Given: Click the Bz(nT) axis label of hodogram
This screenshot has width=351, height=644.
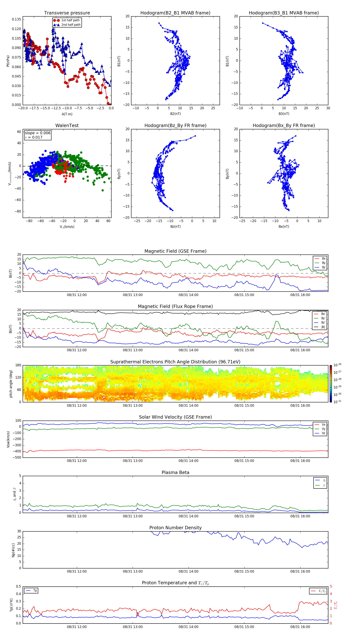Looking at the screenshot, I should click(x=175, y=227).
